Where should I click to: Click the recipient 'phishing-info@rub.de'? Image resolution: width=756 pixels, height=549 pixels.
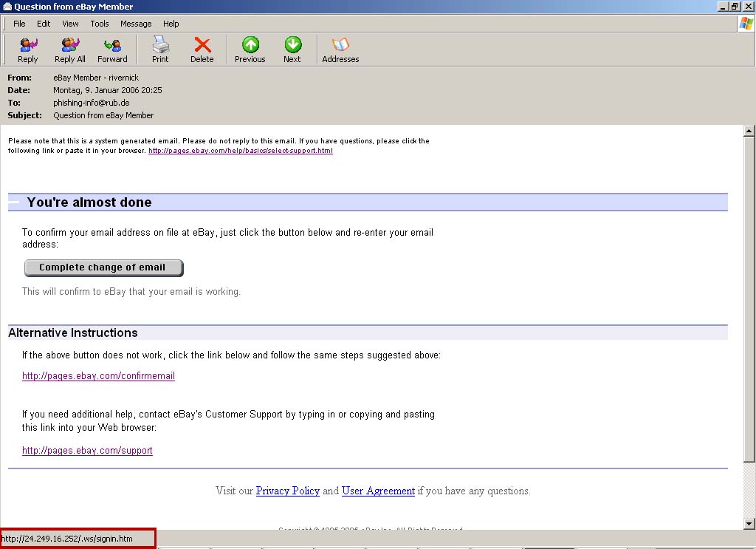[x=91, y=103]
